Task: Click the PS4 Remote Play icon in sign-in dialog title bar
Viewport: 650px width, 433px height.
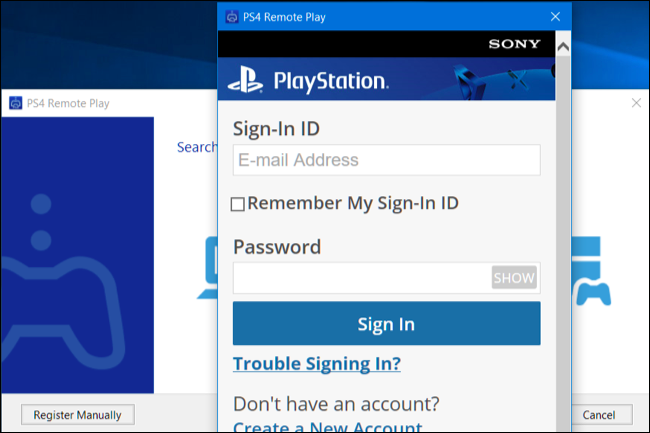Action: click(234, 16)
